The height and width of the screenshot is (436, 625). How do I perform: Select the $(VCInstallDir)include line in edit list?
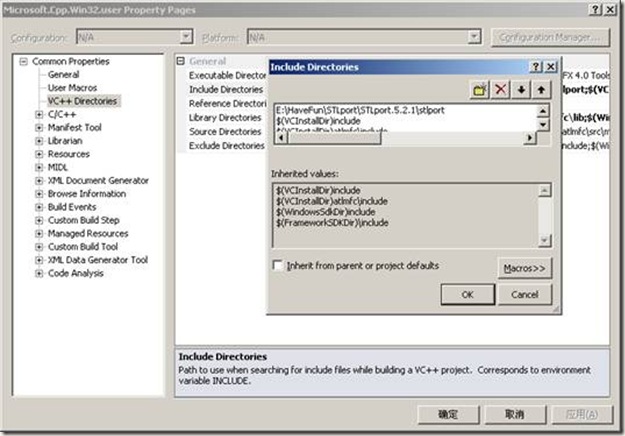click(x=318, y=121)
